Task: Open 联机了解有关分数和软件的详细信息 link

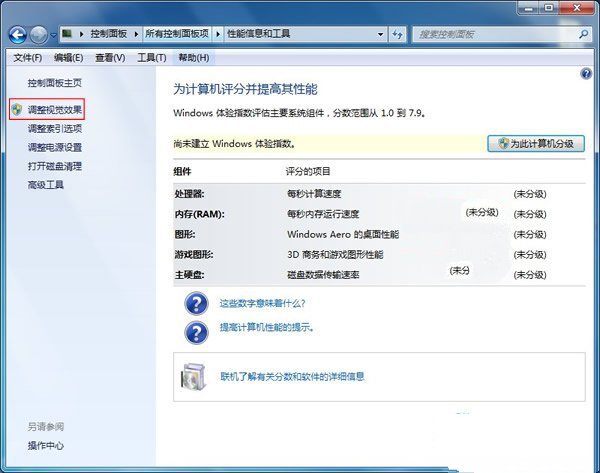Action: 292,377
